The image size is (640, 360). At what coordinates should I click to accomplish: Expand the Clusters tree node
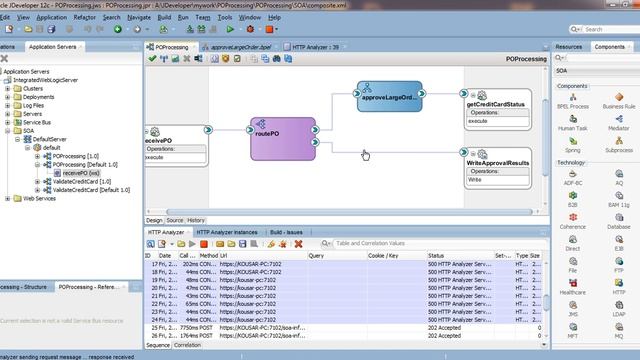7,89
